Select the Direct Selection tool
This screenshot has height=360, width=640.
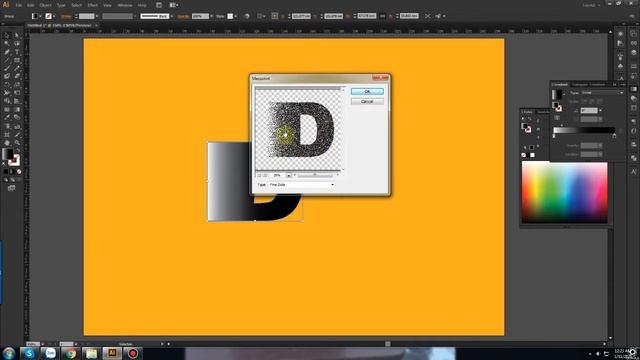click(17, 36)
